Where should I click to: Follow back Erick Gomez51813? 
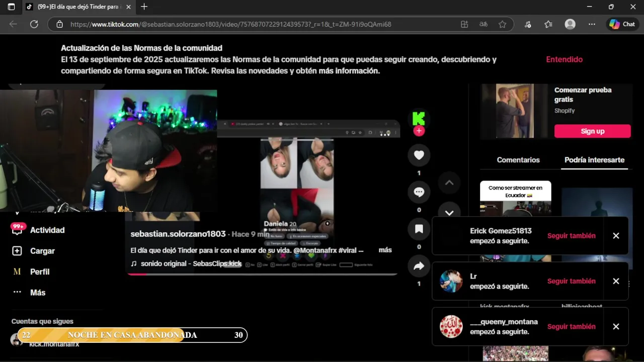pyautogui.click(x=571, y=236)
